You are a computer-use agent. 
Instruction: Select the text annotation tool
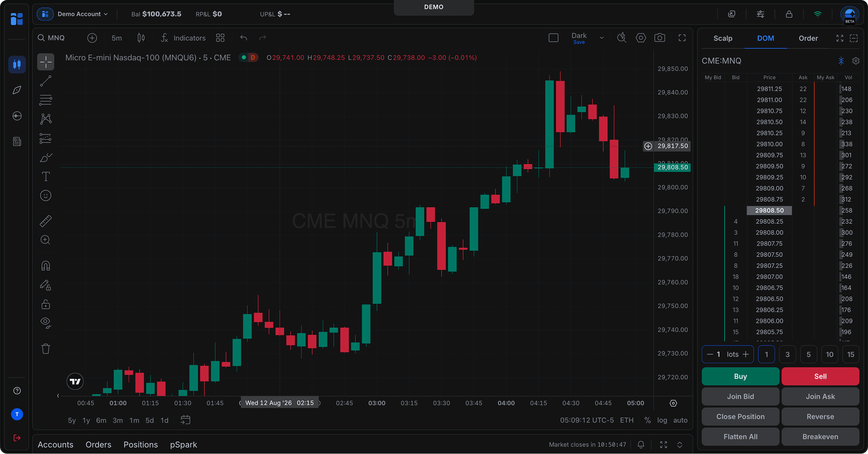click(46, 176)
